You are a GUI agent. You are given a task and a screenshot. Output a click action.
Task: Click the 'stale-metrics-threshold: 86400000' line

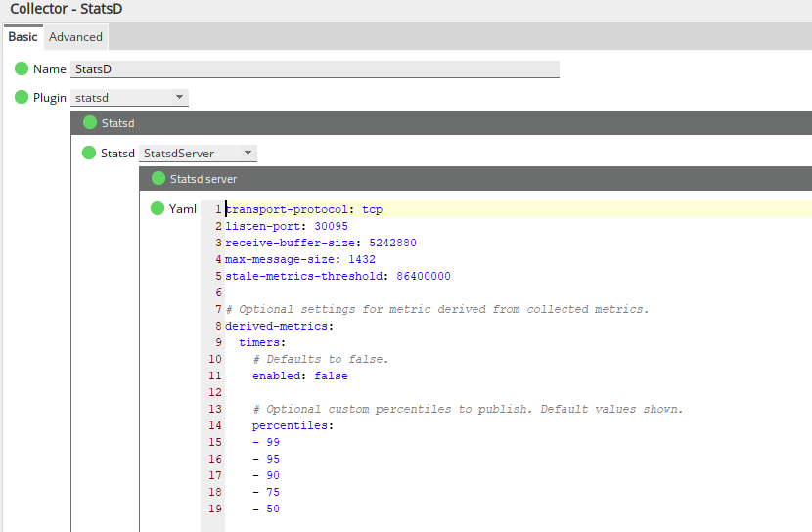pos(338,276)
